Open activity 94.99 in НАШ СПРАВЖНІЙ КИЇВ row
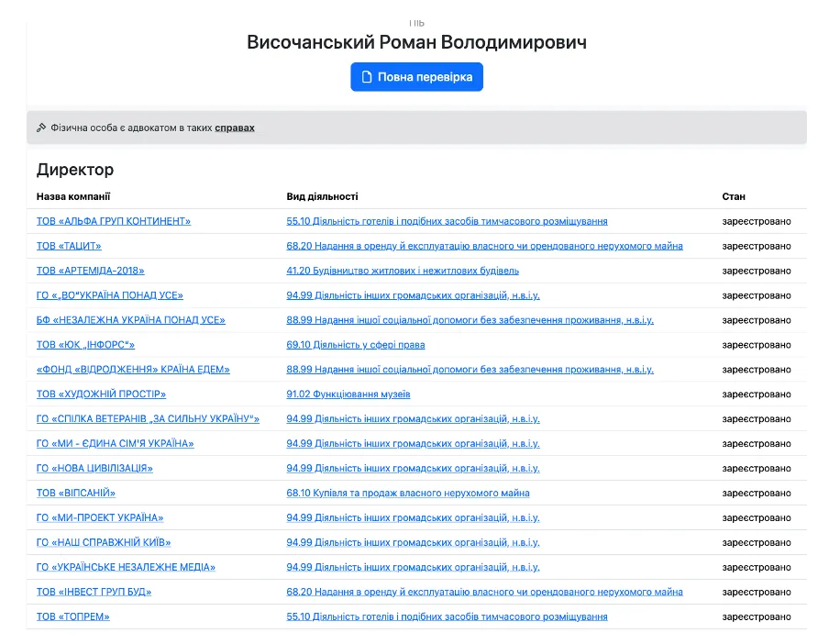 413,542
